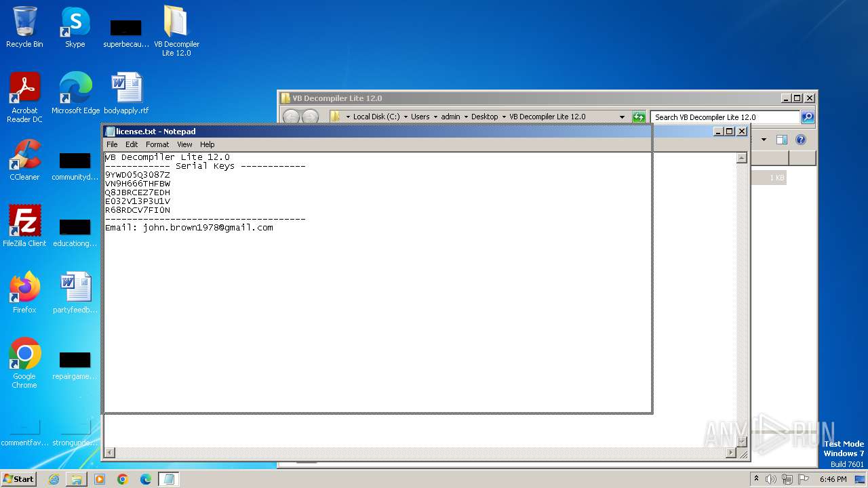The height and width of the screenshot is (488, 868).
Task: Open Notepad Edit menu
Action: [x=132, y=144]
